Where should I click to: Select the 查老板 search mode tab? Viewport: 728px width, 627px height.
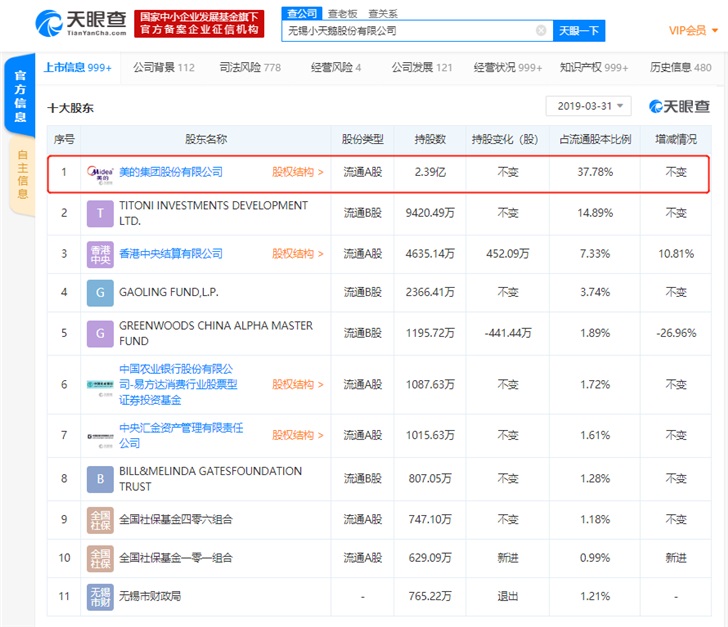point(341,13)
